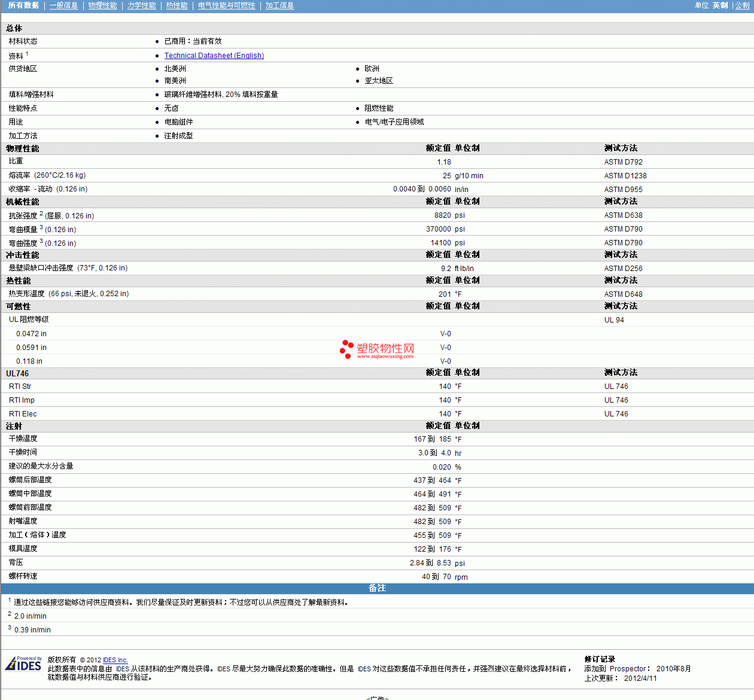
Task: Click the 机械性能 section header
Action: click(x=377, y=202)
